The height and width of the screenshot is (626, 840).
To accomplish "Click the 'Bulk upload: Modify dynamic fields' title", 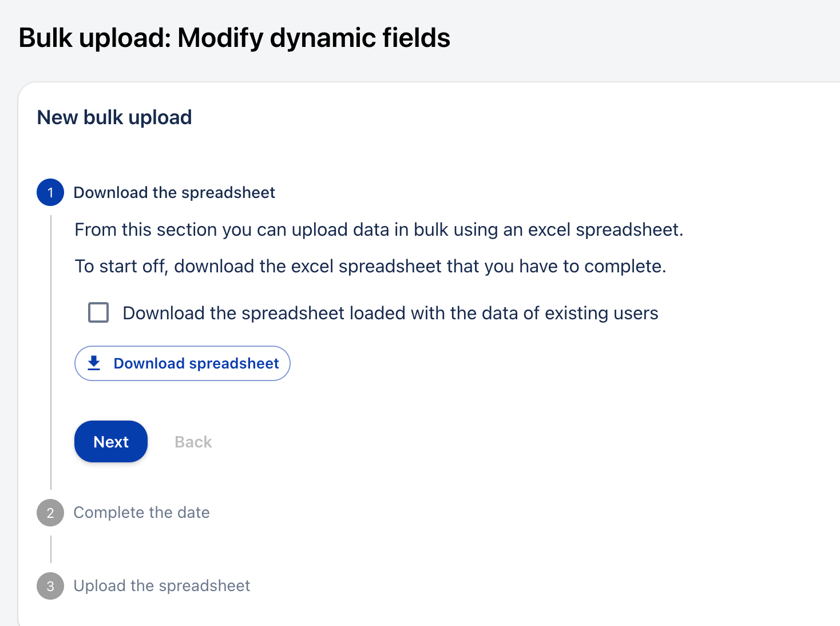I will pyautogui.click(x=234, y=38).
